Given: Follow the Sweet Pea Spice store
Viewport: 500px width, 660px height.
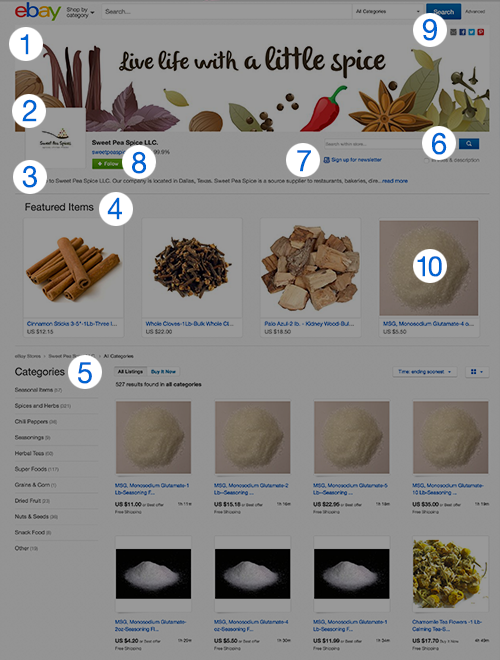Looking at the screenshot, I should [x=107, y=163].
